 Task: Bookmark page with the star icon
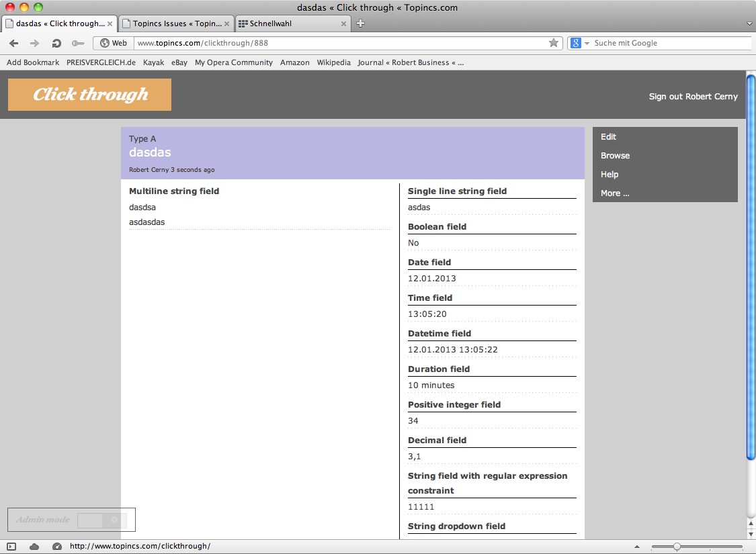[554, 43]
